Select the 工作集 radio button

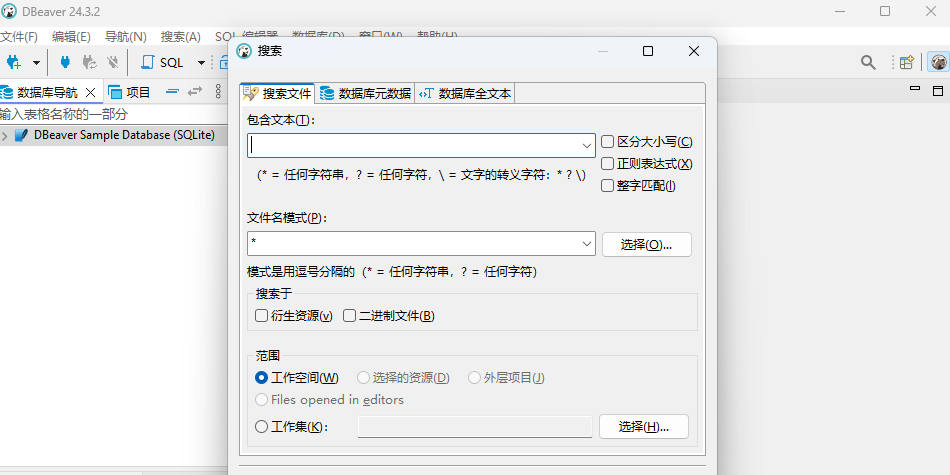(262, 427)
